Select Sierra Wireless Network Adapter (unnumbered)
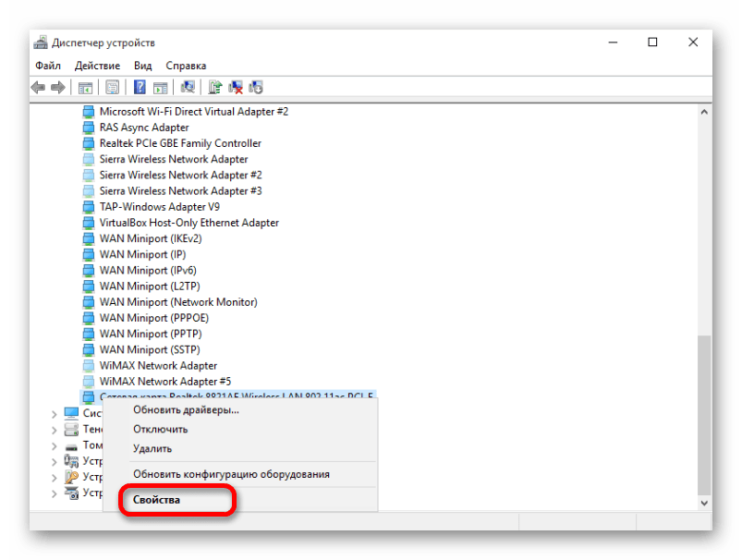The width and height of the screenshot is (742, 560). coord(174,159)
